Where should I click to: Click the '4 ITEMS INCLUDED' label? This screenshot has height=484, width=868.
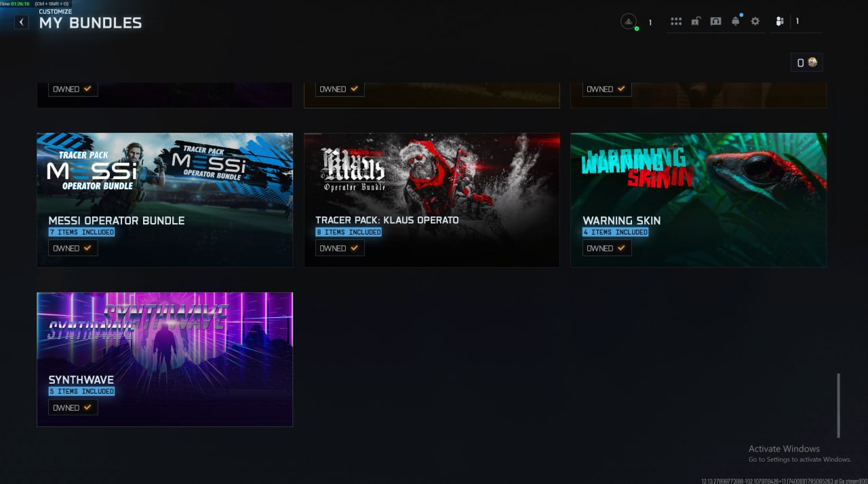[615, 232]
